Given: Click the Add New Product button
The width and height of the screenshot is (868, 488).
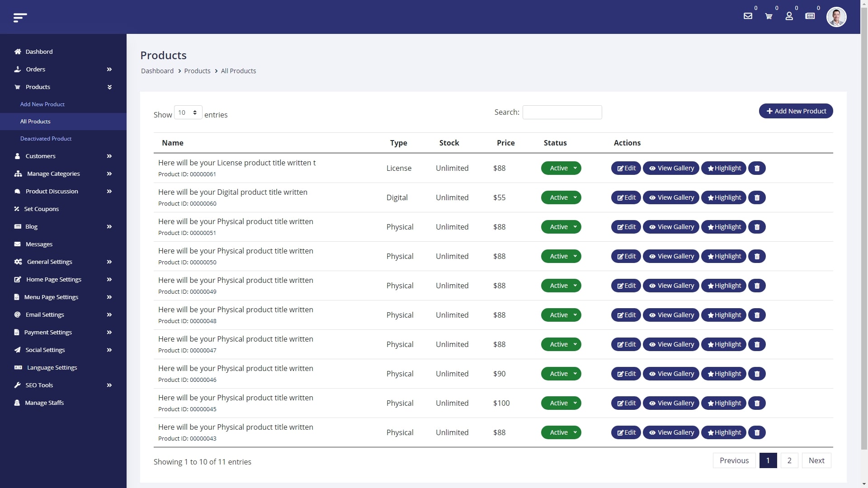Looking at the screenshot, I should tap(796, 111).
